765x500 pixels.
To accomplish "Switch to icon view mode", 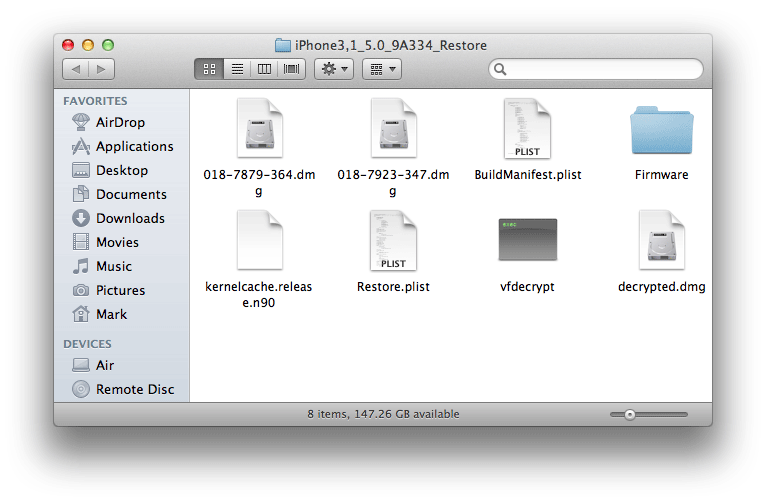I will tap(209, 69).
